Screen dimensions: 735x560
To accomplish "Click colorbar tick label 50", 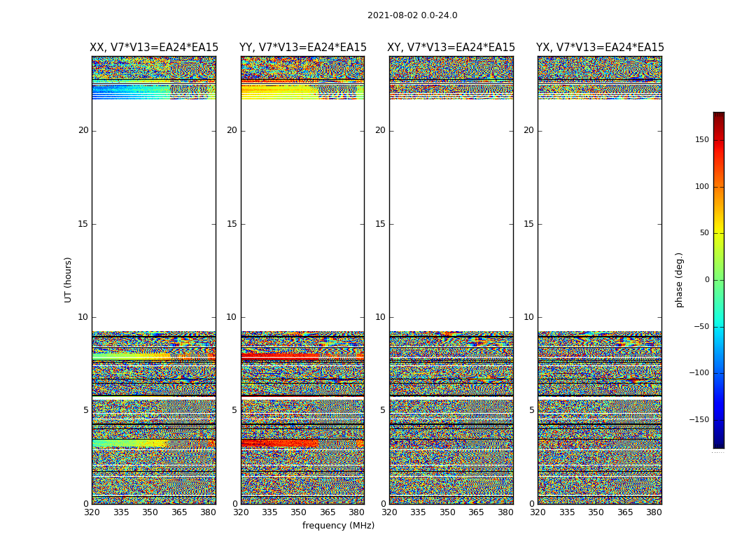I will point(704,233).
